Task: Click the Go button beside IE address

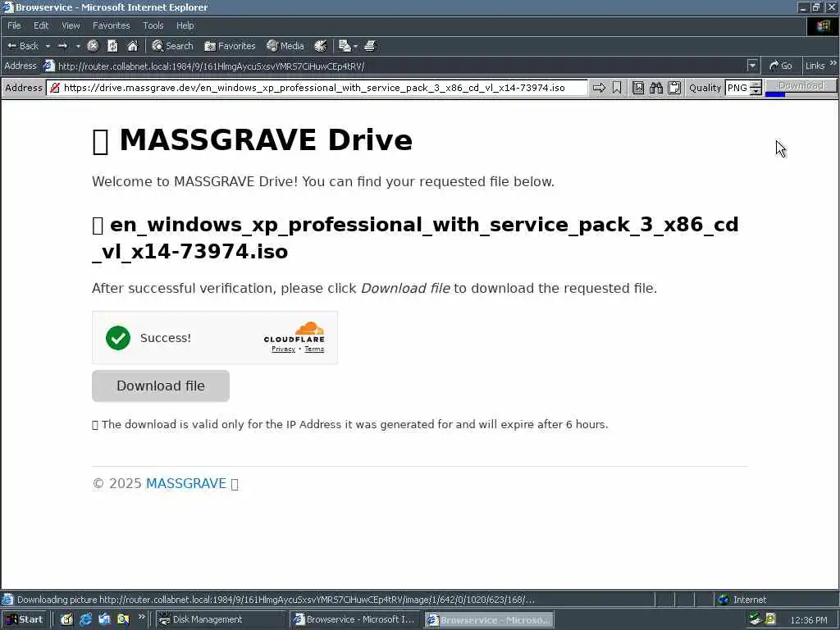Action: click(781, 66)
